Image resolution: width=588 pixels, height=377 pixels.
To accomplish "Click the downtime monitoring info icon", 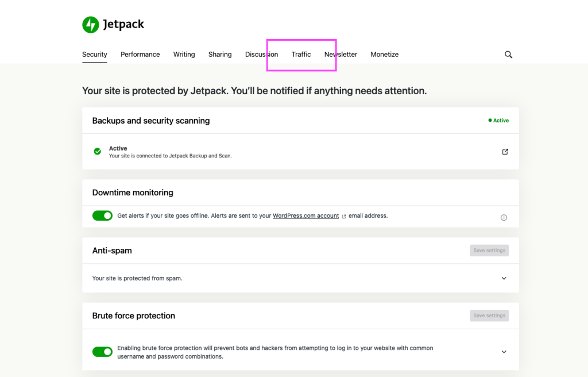I will tap(504, 218).
